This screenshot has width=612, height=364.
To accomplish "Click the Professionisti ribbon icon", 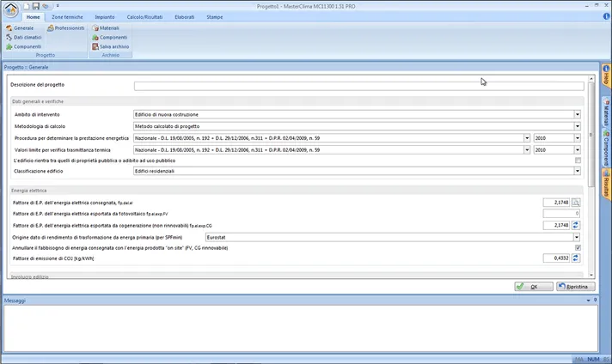I will tap(65, 28).
